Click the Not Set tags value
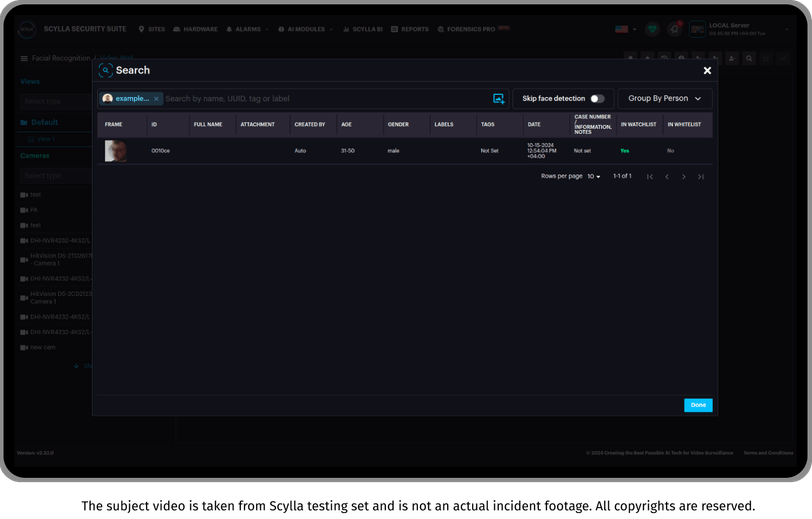The width and height of the screenshot is (812, 519). (x=489, y=151)
